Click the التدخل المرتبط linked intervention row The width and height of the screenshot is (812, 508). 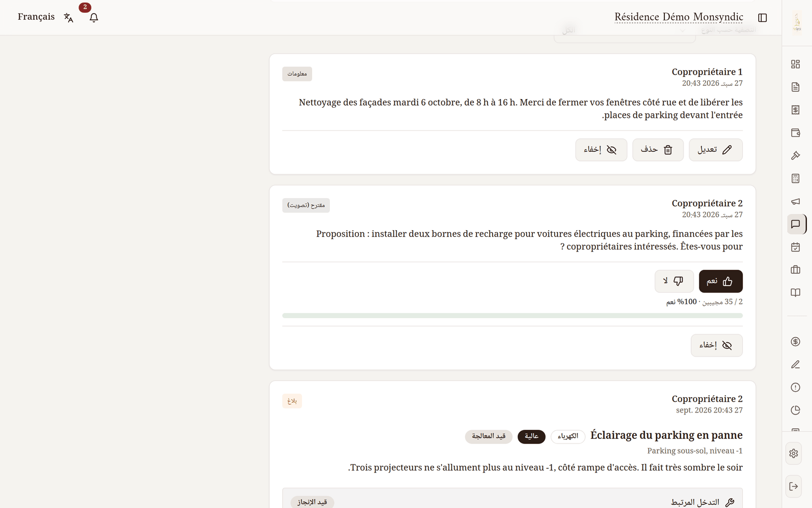512,498
